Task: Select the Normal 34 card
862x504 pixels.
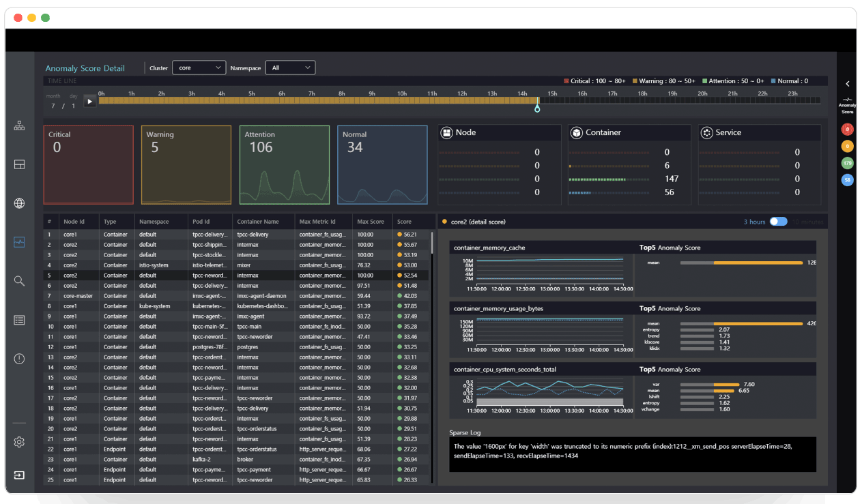Action: coord(382,164)
